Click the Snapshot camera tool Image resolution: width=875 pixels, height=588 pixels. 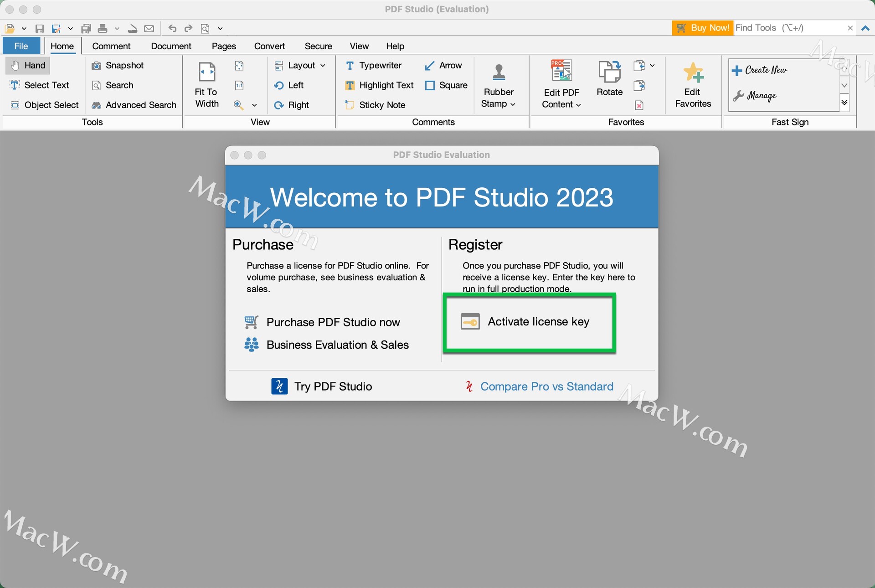click(118, 65)
